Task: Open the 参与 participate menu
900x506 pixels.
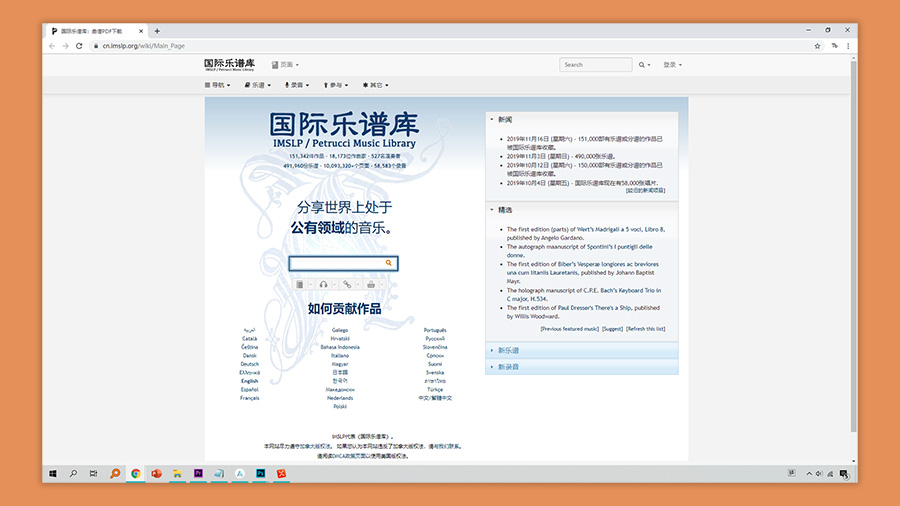Action: tap(336, 85)
